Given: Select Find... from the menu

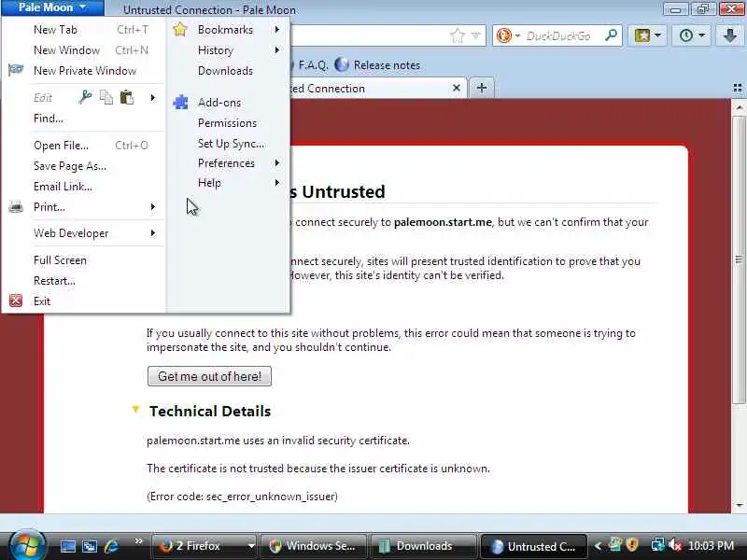Looking at the screenshot, I should click(49, 119).
